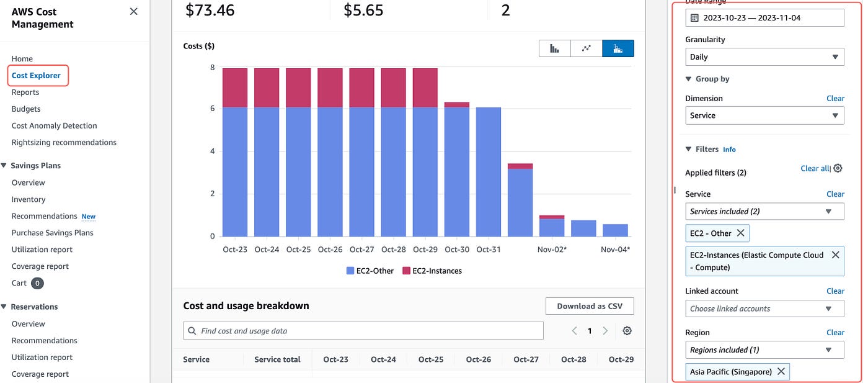Go to Purchase Savings Plans
Image resolution: width=868 pixels, height=383 pixels.
[x=53, y=233]
